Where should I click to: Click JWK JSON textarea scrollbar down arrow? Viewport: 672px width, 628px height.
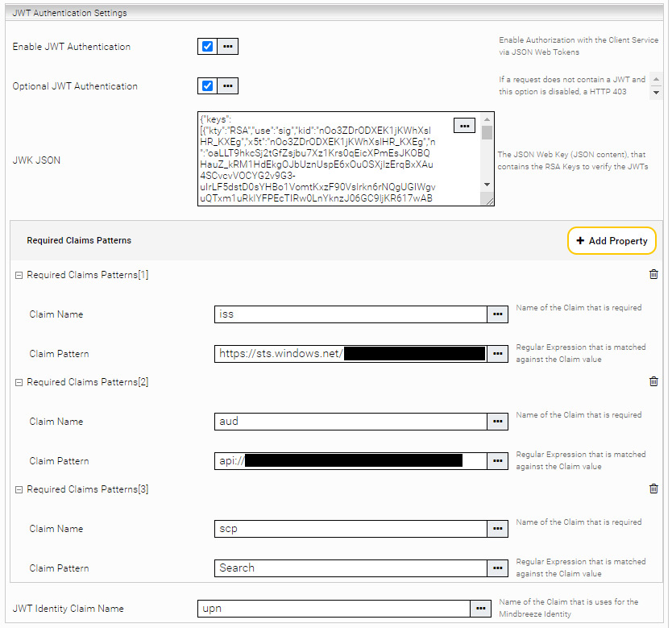point(487,185)
